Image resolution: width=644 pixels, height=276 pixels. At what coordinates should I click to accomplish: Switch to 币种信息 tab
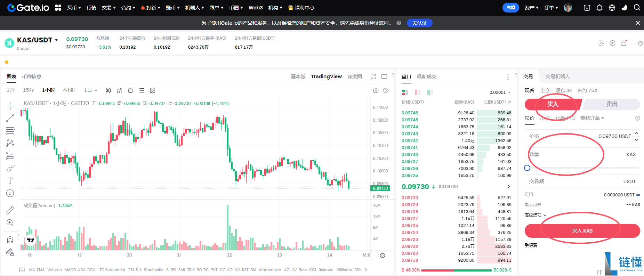(x=32, y=76)
